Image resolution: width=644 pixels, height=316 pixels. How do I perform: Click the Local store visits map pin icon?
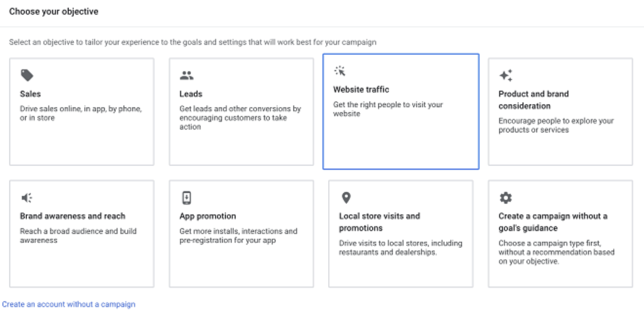click(x=346, y=198)
